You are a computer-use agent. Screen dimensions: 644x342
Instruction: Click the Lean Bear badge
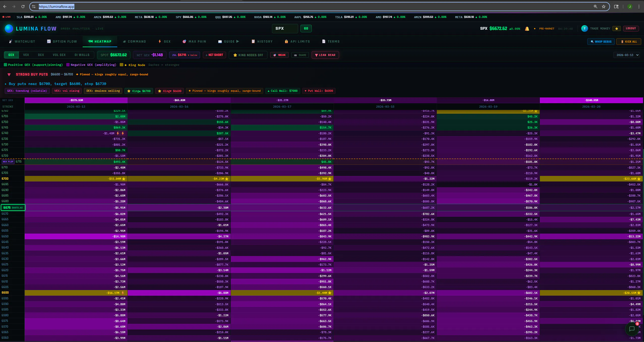(325, 55)
